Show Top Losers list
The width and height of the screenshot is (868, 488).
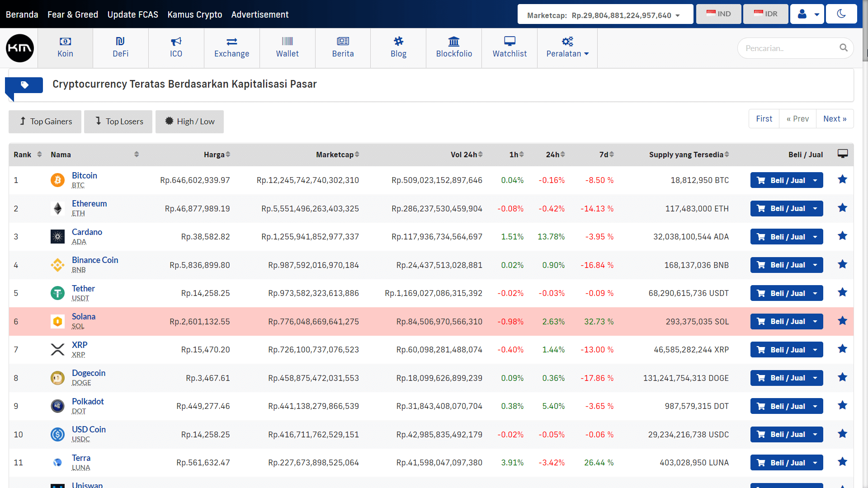coord(119,122)
